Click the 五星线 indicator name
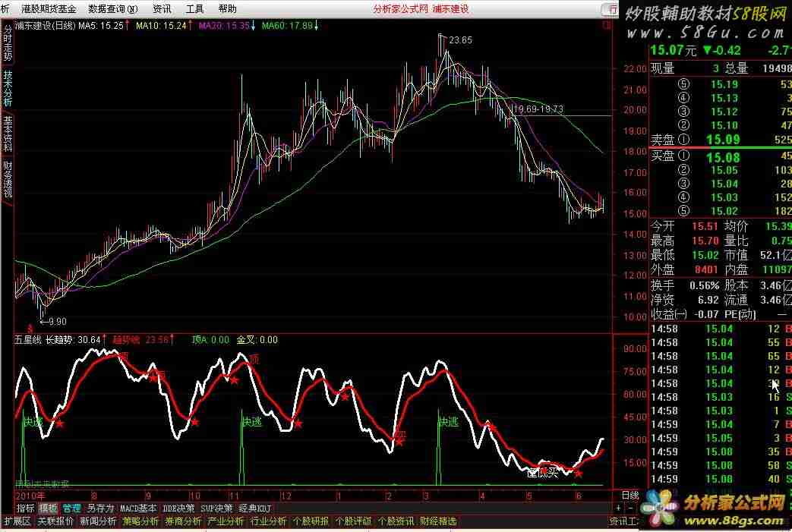Screen dimensions: 792x532 point(28,340)
